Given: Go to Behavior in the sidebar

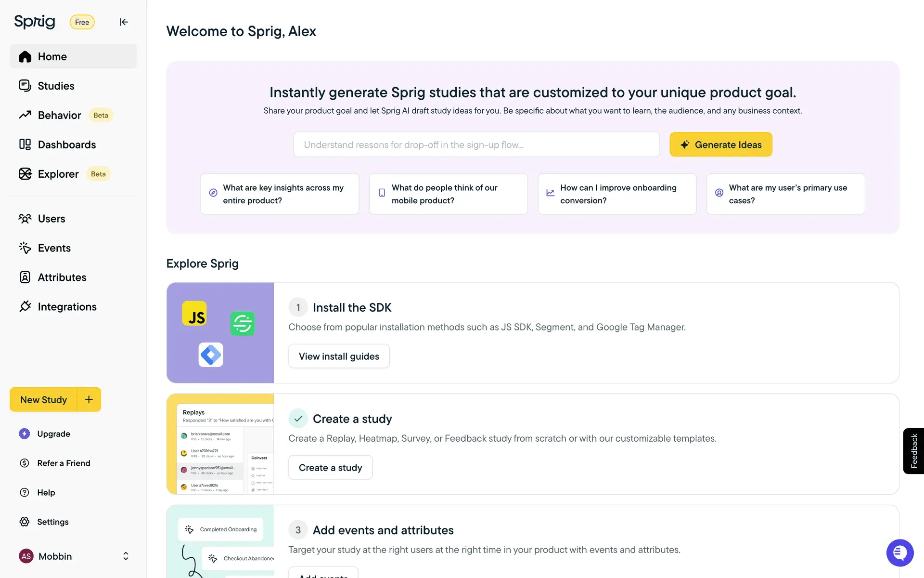Looking at the screenshot, I should tap(59, 115).
